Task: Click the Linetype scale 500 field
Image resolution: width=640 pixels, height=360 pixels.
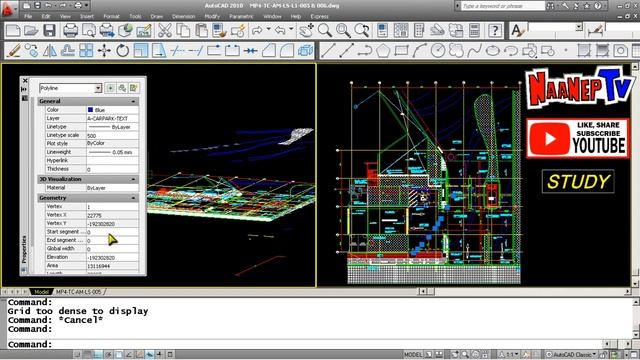Action: [x=112, y=135]
